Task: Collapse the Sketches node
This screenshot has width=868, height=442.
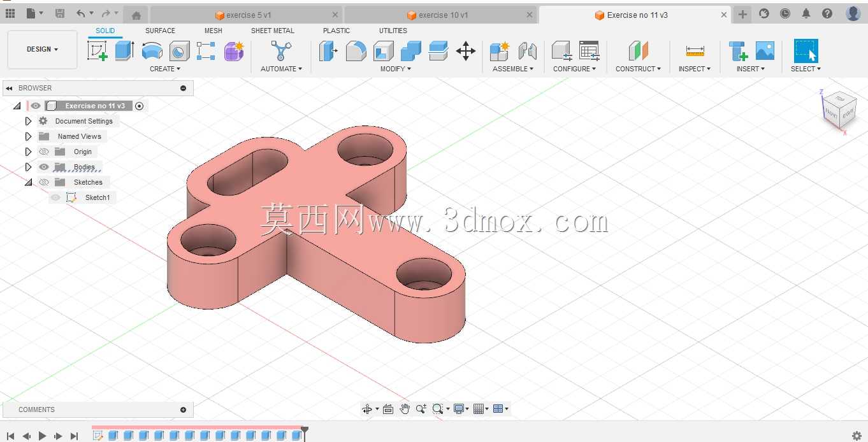Action: (x=28, y=182)
